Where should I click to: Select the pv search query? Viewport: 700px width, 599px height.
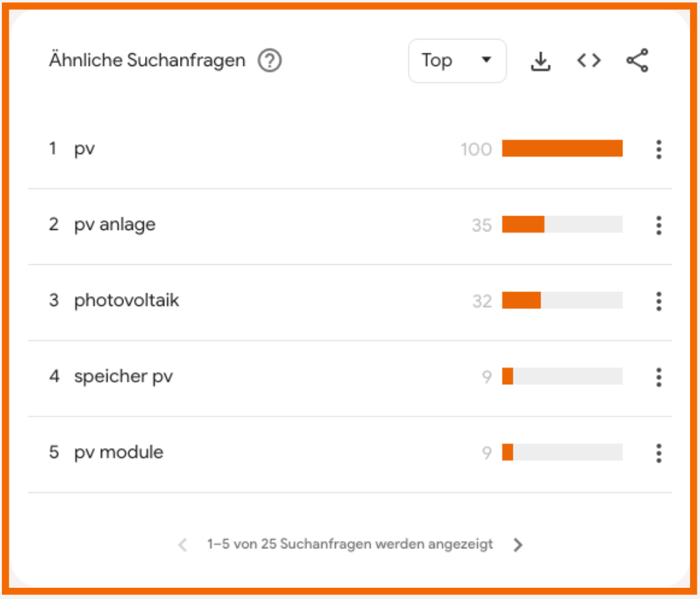[84, 149]
